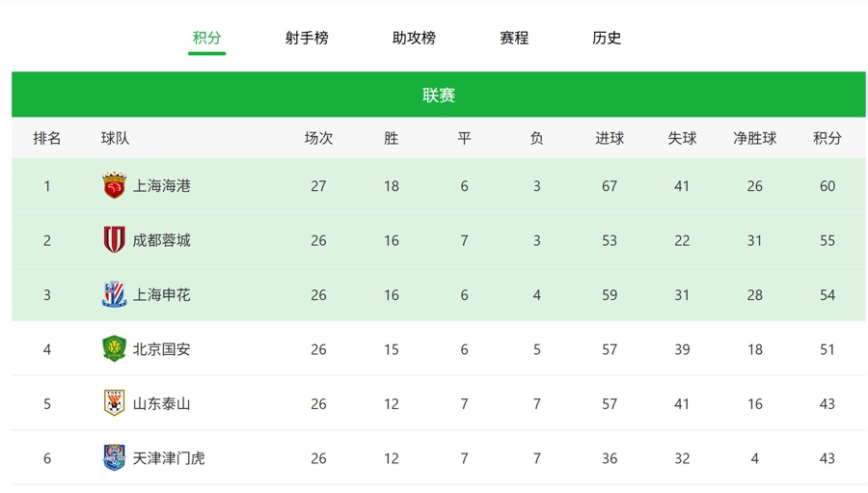Image resolution: width=868 pixels, height=493 pixels.
Task: Select the 积分 standings tab
Action: pyautogui.click(x=206, y=39)
